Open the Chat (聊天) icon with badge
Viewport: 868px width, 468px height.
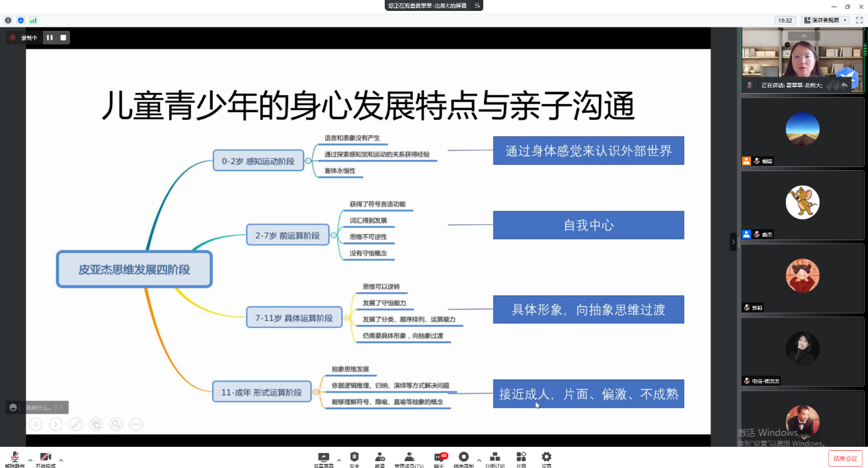439,458
